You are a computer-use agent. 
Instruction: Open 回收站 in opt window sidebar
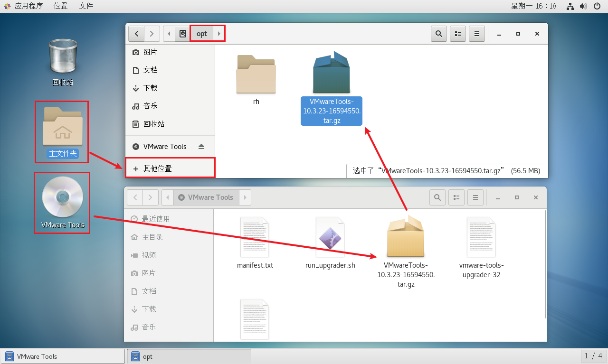[170, 124]
